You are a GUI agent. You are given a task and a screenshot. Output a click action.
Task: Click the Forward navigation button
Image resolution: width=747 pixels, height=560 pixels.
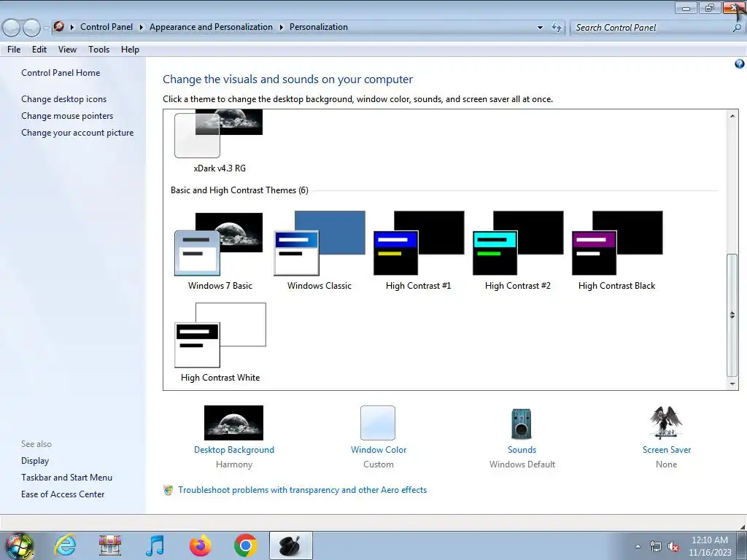pyautogui.click(x=31, y=28)
